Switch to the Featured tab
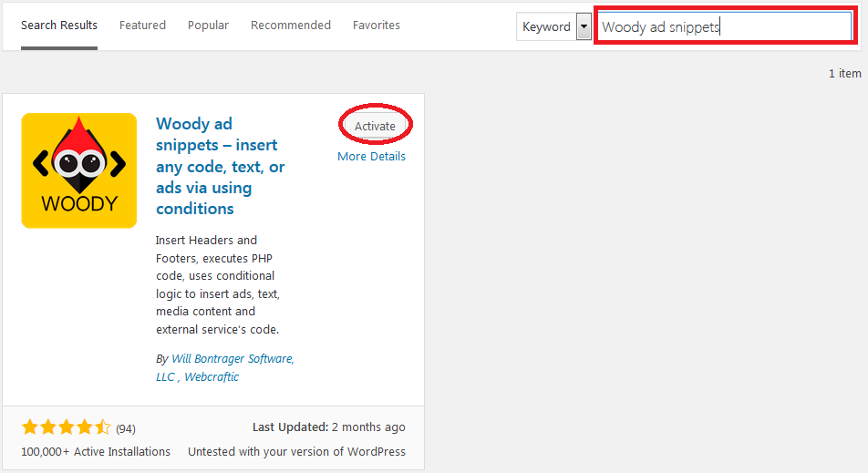The image size is (868, 473). (142, 26)
